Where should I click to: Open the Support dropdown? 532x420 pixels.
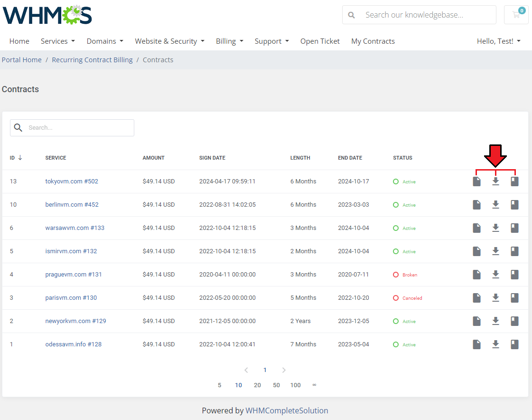[272, 41]
